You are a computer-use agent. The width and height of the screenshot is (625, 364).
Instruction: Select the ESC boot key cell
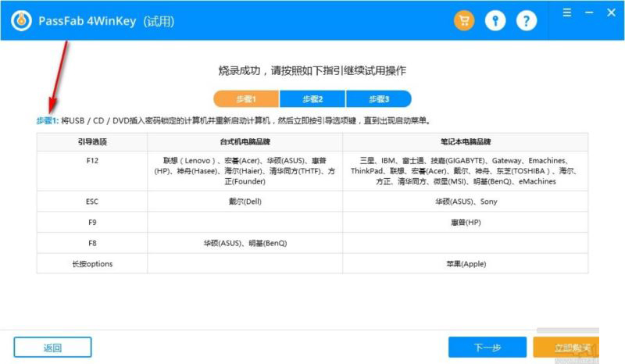point(92,202)
